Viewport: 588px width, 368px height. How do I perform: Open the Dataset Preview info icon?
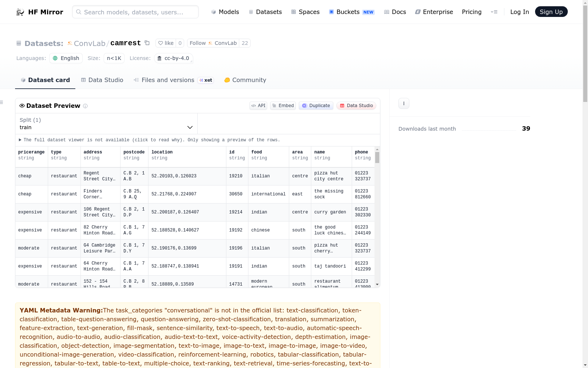point(85,106)
